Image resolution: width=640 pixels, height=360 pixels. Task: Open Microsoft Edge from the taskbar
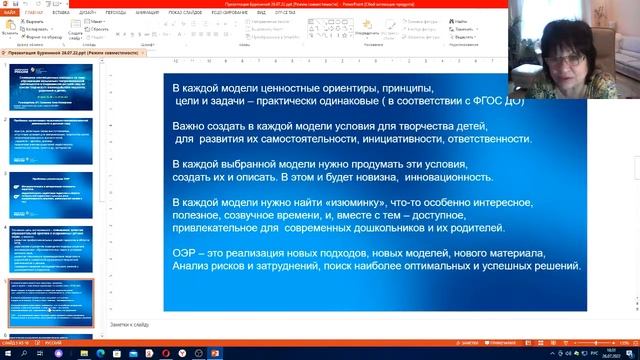click(x=100, y=353)
